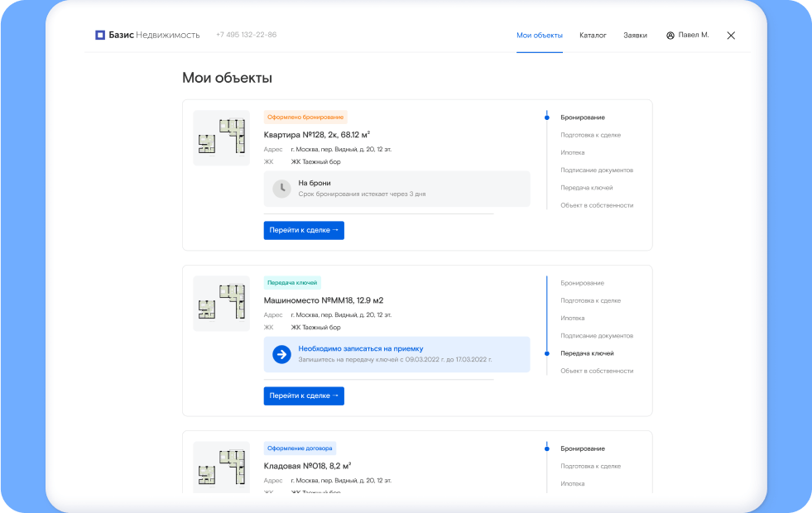Click the phone number +7 495 132-22-86

pos(246,36)
